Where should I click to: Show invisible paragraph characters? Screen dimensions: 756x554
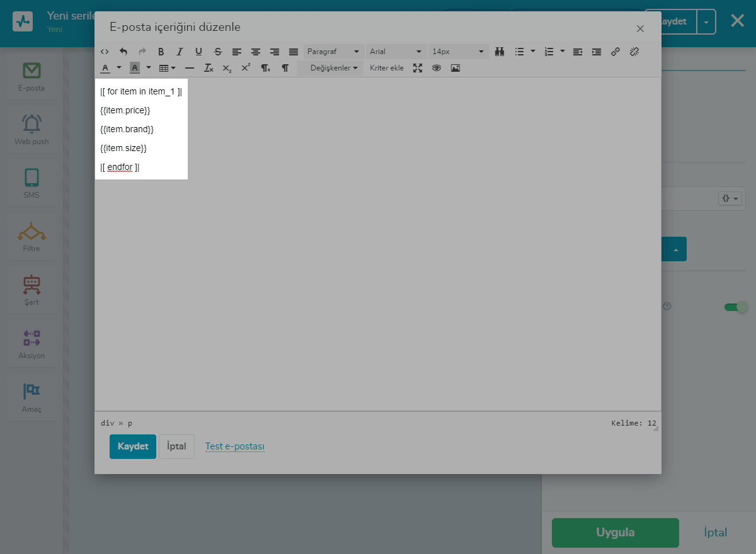coord(285,68)
